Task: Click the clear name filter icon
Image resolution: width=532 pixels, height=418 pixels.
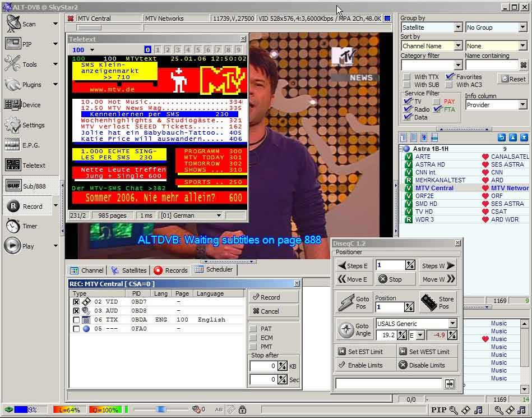Action: tap(524, 65)
